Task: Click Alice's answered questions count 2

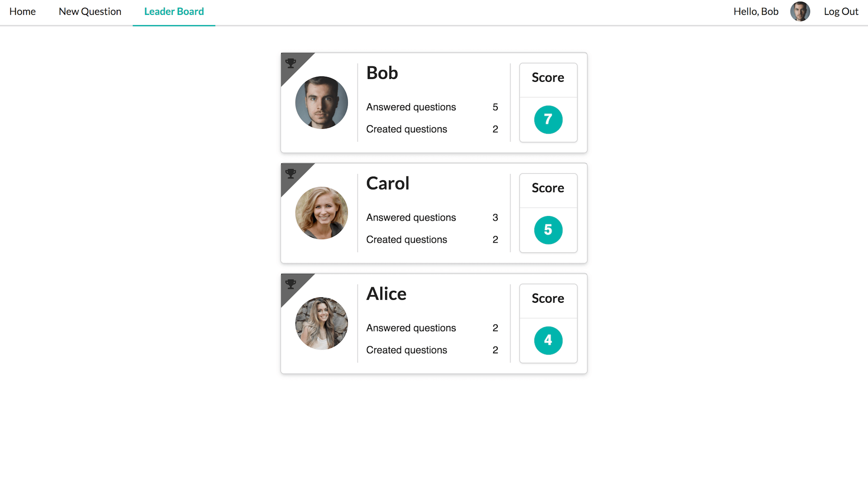Action: click(495, 328)
